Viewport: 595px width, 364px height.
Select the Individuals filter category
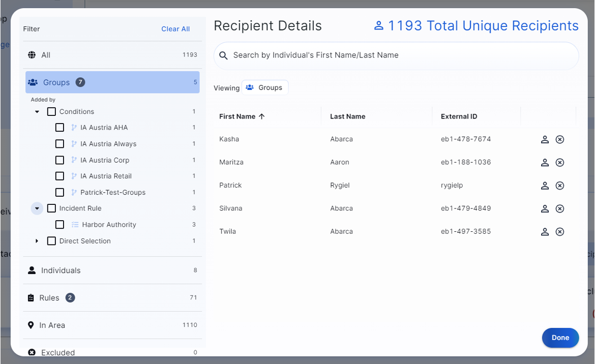(61, 270)
